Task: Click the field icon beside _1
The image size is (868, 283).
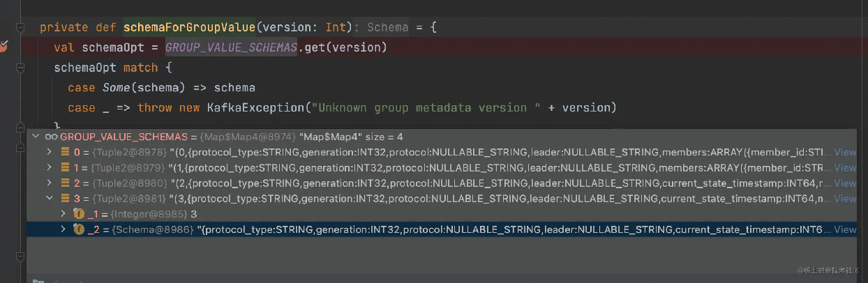Action: point(78,213)
